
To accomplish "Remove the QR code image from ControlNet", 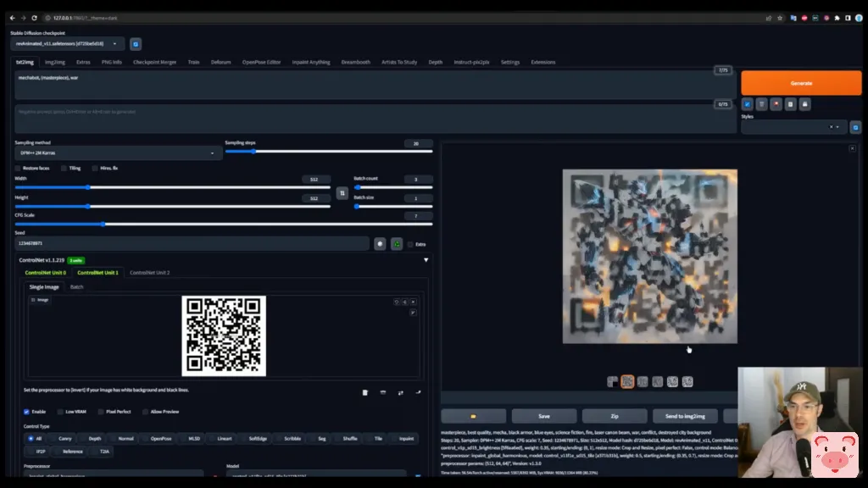I will click(413, 302).
